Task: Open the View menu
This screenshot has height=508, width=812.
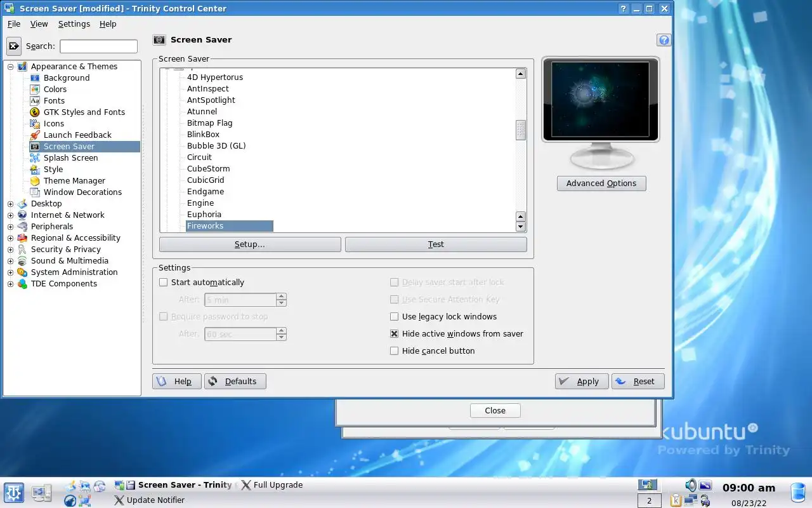Action: 39,24
